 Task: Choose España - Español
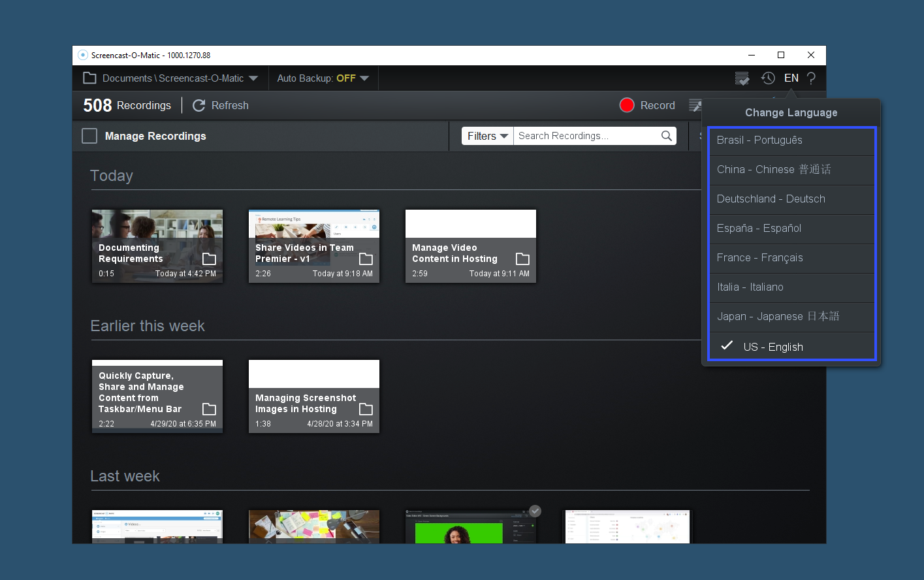(791, 229)
